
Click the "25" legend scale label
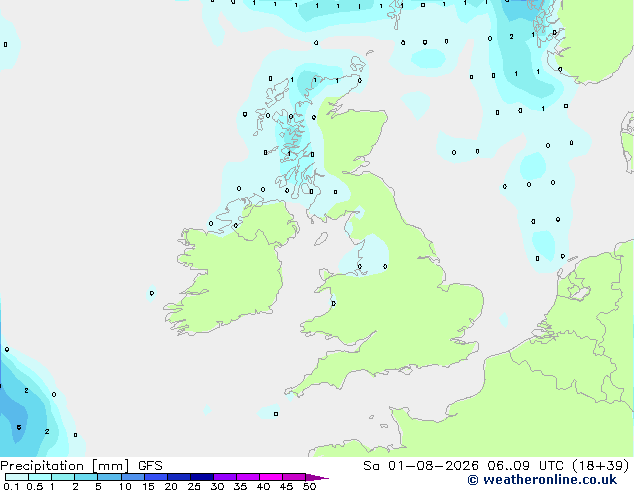194,486
